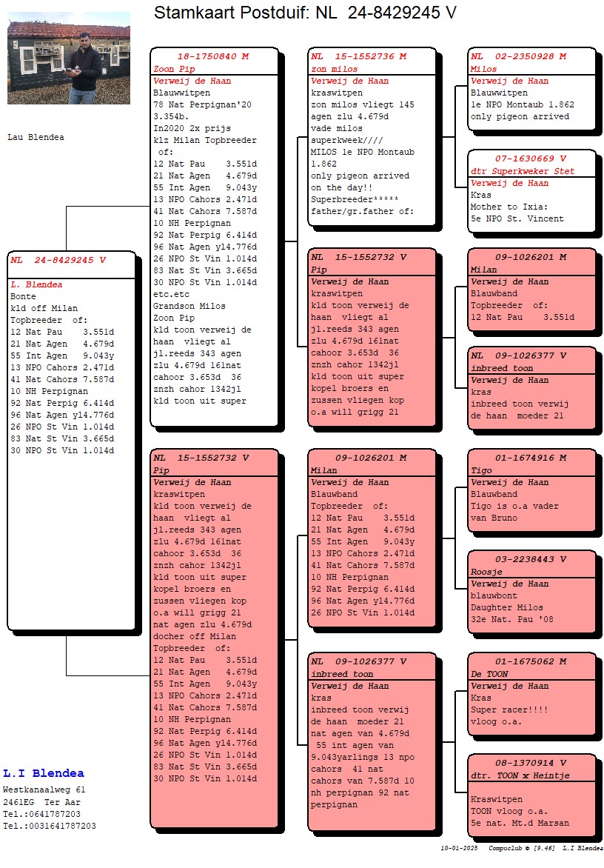The height and width of the screenshot is (868, 604).
Task: Click ring number 18-1750840 M header
Action: 213,56
